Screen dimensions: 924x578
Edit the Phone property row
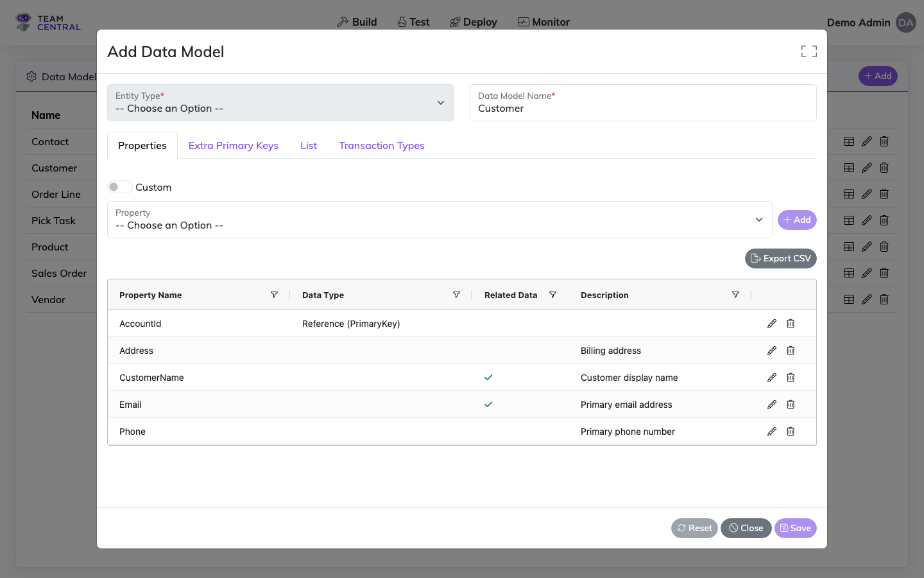tap(772, 432)
